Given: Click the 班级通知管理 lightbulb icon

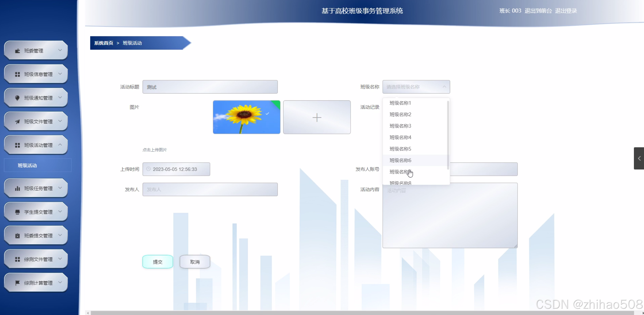Looking at the screenshot, I should click(17, 98).
